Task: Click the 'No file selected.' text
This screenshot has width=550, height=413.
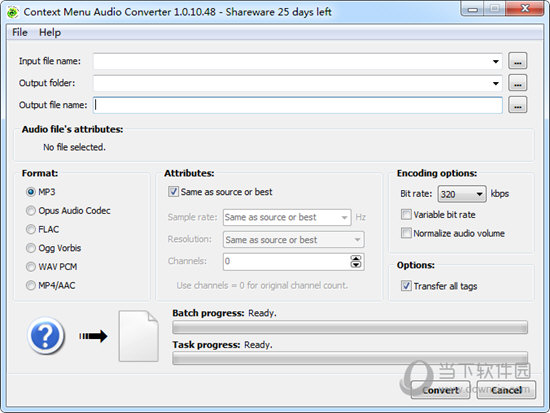Action: (x=74, y=147)
